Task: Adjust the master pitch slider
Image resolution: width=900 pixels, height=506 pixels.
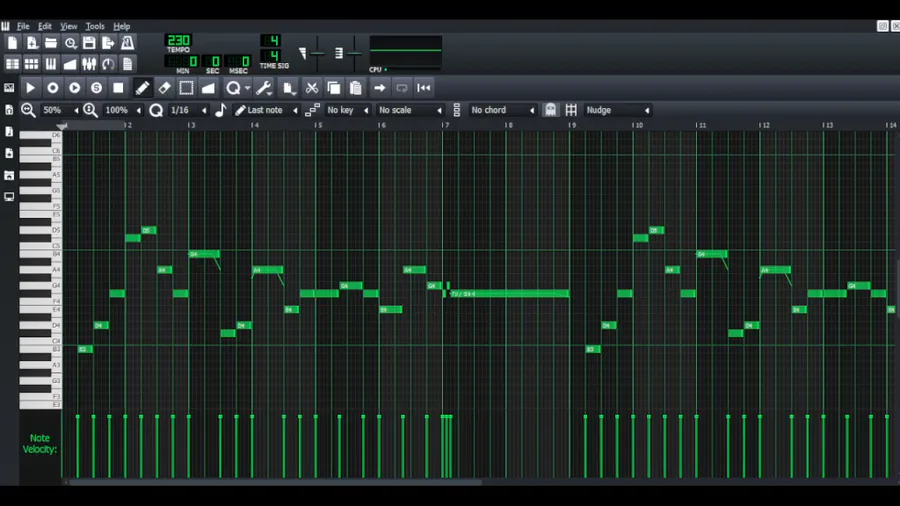Action: pos(354,54)
